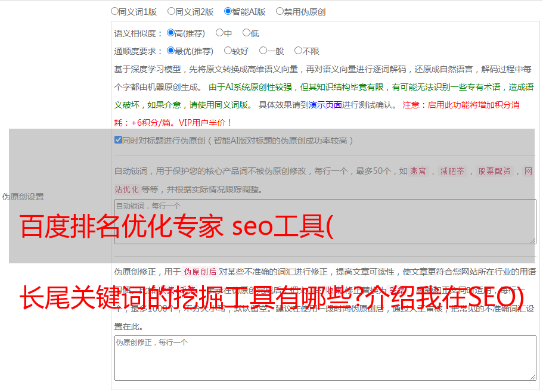Set 语义相似度 to 高(推荐)

tap(170, 33)
